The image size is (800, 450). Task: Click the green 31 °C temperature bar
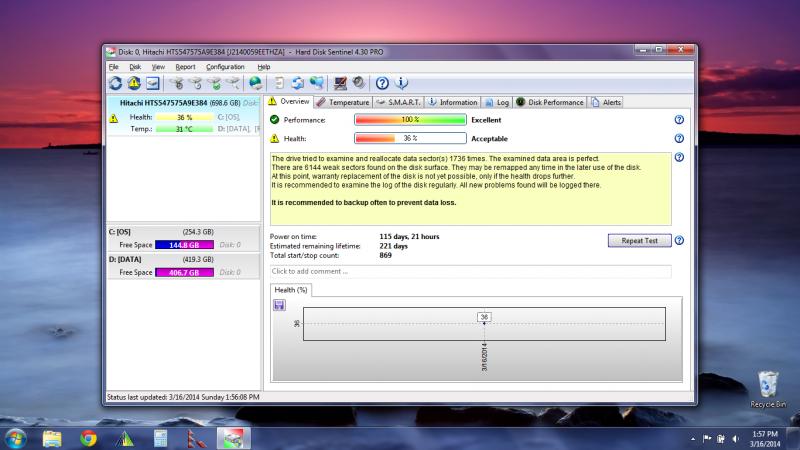click(185, 129)
